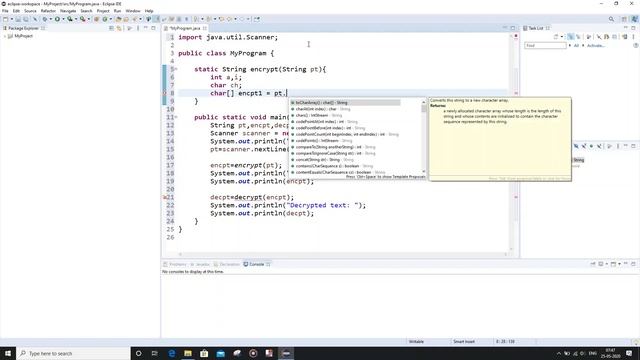Toggle Link with Editor in Package Explorer
This screenshot has height=360, width=640.
pos(119,28)
